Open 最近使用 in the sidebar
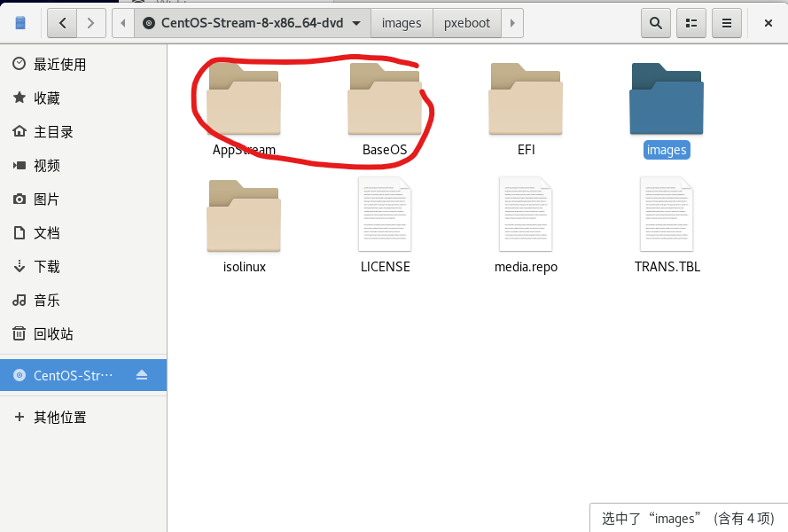The image size is (788, 532). coord(83,65)
